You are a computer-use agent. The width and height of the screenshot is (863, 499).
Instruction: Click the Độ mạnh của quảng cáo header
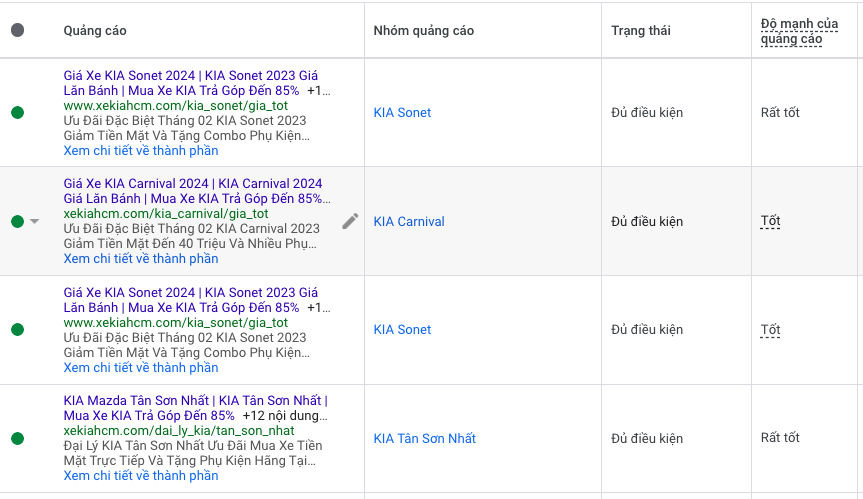point(798,30)
